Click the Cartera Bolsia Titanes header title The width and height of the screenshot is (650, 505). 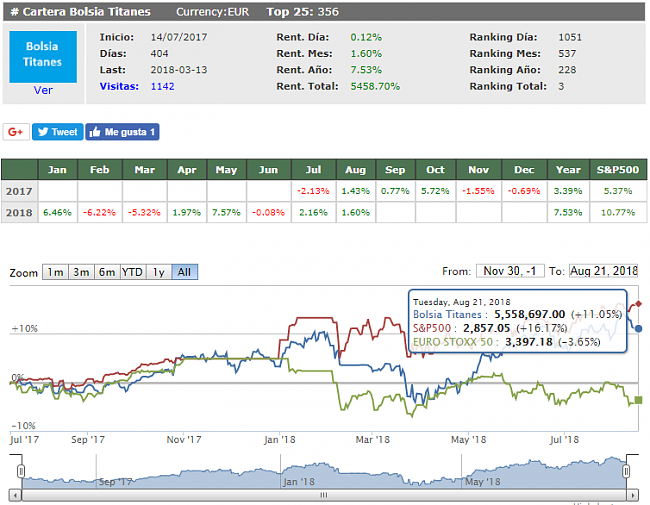click(x=80, y=12)
